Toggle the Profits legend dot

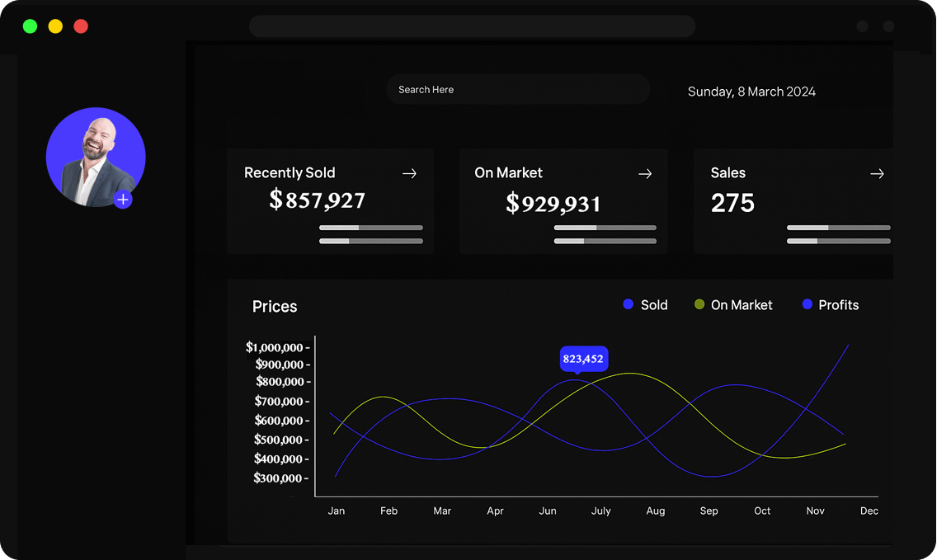pyautogui.click(x=808, y=305)
